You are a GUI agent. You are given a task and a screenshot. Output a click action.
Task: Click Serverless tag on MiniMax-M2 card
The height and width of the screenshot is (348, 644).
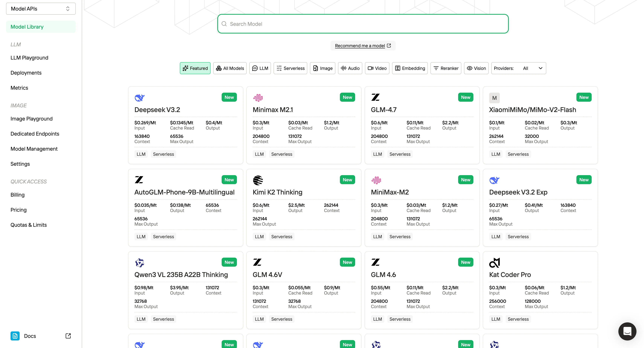tap(400, 237)
